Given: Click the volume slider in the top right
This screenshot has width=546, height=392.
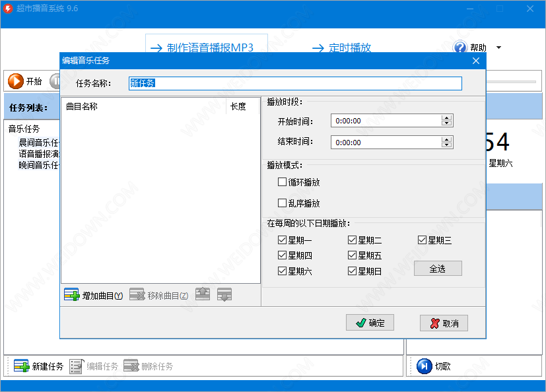Looking at the screenshot, I should tap(511, 81).
